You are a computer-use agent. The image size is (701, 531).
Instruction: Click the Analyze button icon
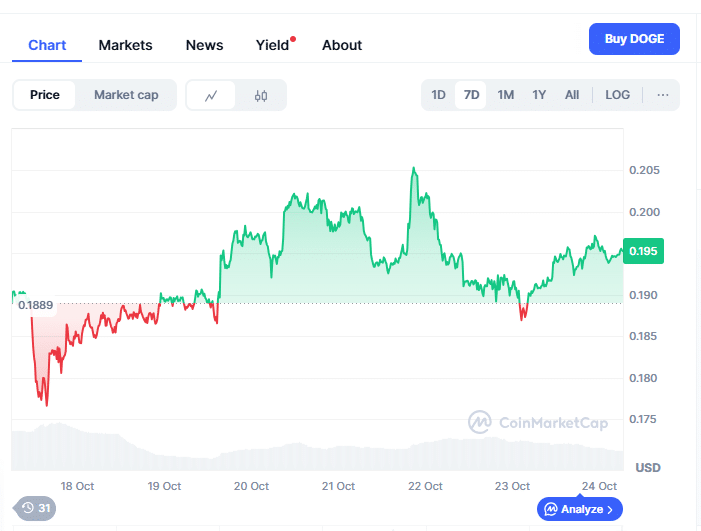[x=551, y=509]
